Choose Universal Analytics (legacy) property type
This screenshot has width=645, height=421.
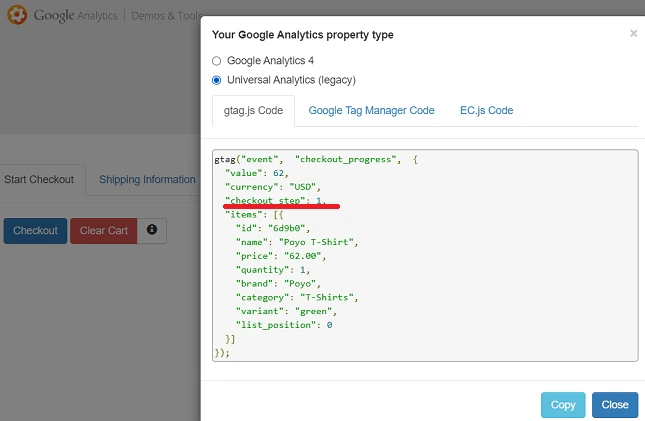pos(217,80)
